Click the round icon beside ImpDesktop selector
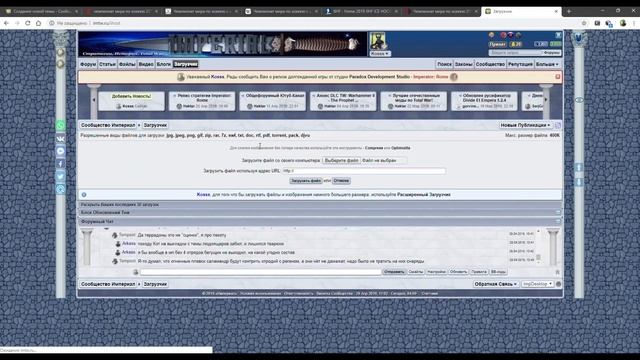The image size is (640, 360). click(558, 284)
